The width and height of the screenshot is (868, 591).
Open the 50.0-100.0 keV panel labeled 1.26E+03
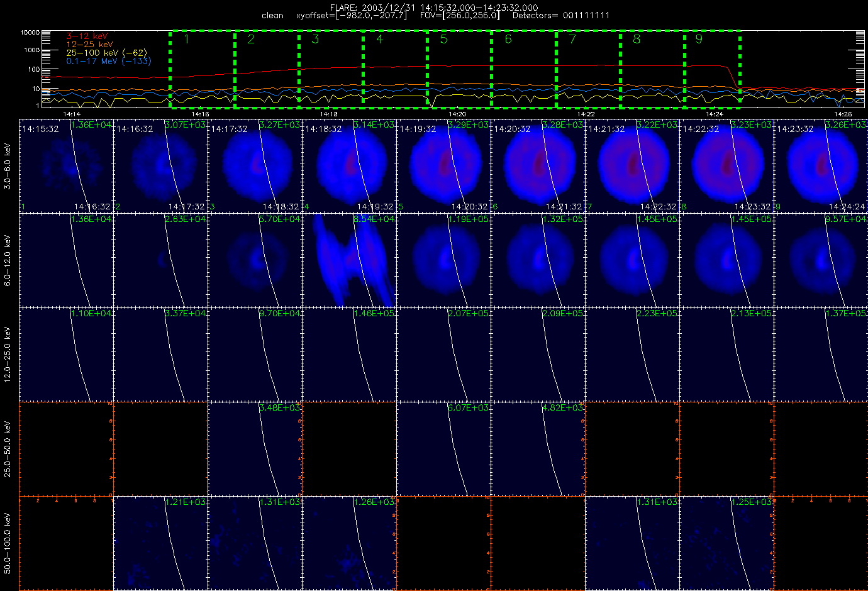click(349, 543)
